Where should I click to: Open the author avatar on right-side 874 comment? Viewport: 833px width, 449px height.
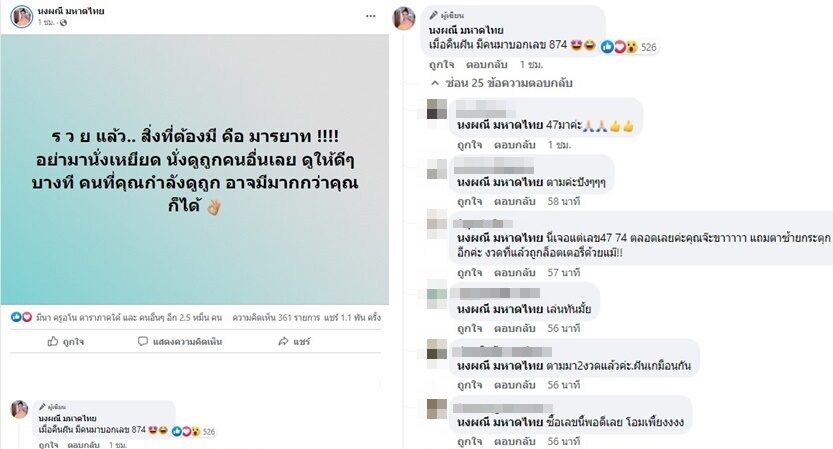[x=404, y=19]
